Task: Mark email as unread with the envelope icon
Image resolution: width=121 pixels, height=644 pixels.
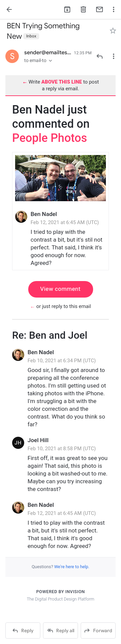Action: coord(99,9)
